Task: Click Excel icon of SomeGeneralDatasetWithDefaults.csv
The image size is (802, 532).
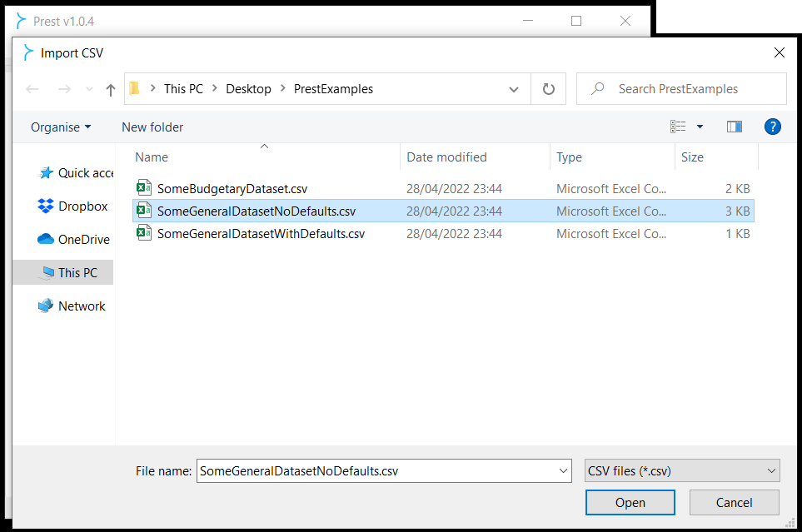Action: [x=144, y=233]
